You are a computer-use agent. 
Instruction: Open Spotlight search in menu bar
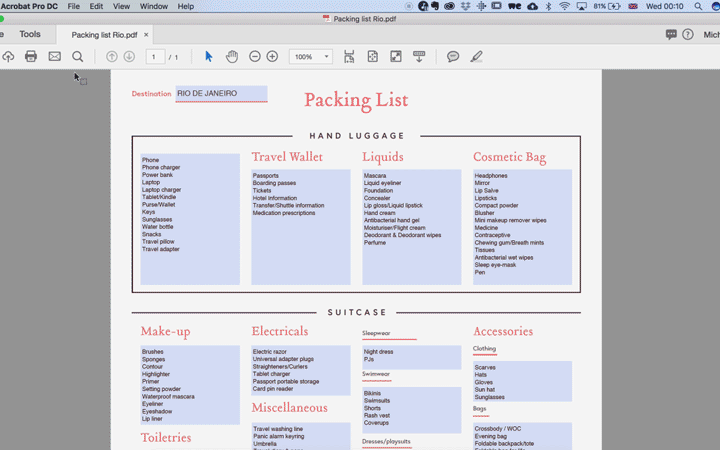[698, 6]
